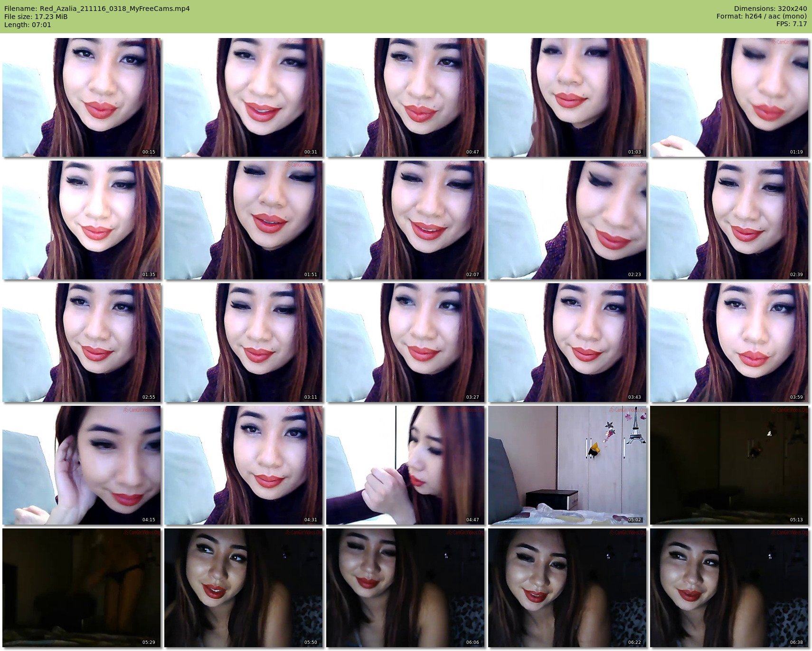This screenshot has height=651, width=812.
Task: Click the thumbnail timestamped 03:59
Action: 729,343
